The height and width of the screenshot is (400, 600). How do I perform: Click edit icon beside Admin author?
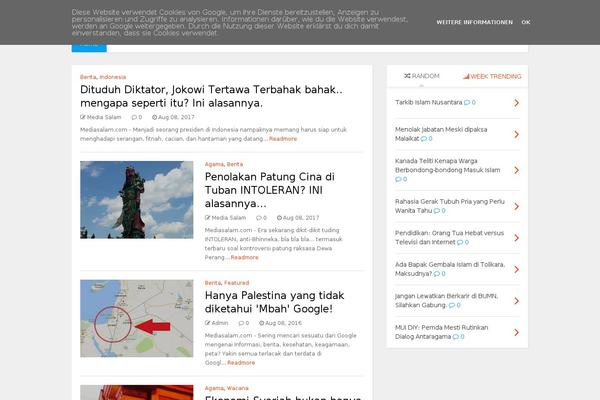coord(207,323)
